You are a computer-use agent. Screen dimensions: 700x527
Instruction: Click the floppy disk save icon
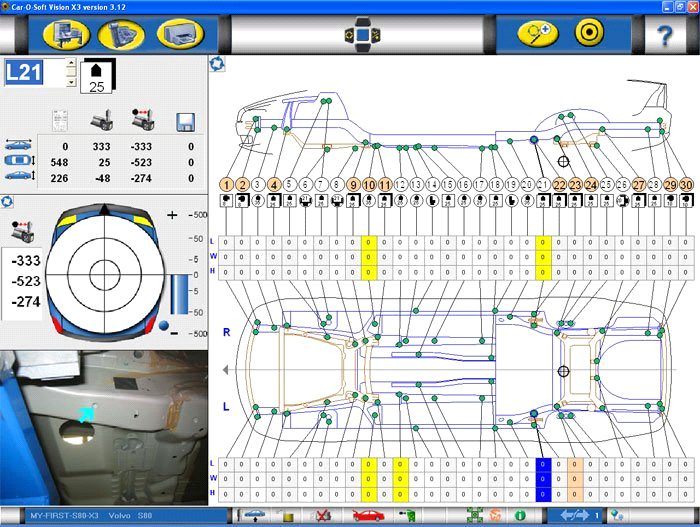184,121
